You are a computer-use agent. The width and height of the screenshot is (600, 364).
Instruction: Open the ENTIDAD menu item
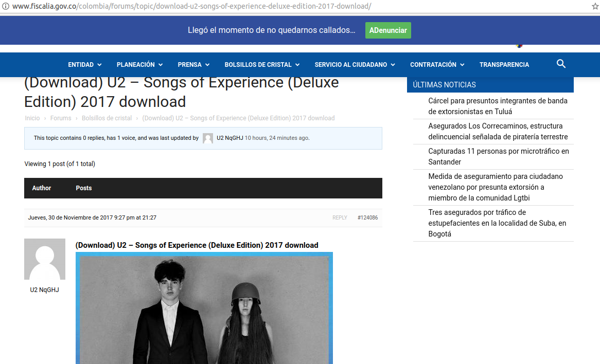click(x=81, y=65)
